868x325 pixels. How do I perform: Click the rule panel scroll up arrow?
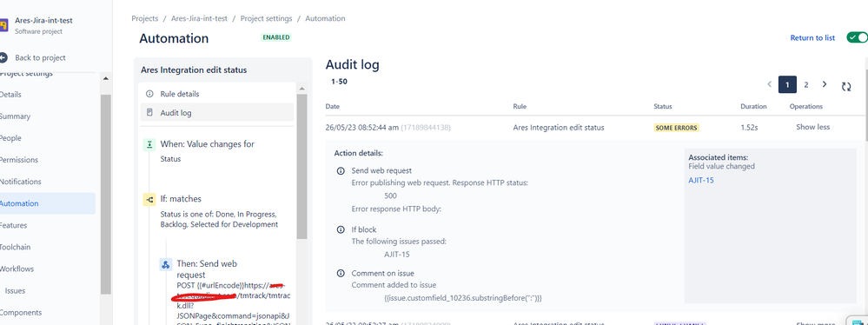pos(301,88)
